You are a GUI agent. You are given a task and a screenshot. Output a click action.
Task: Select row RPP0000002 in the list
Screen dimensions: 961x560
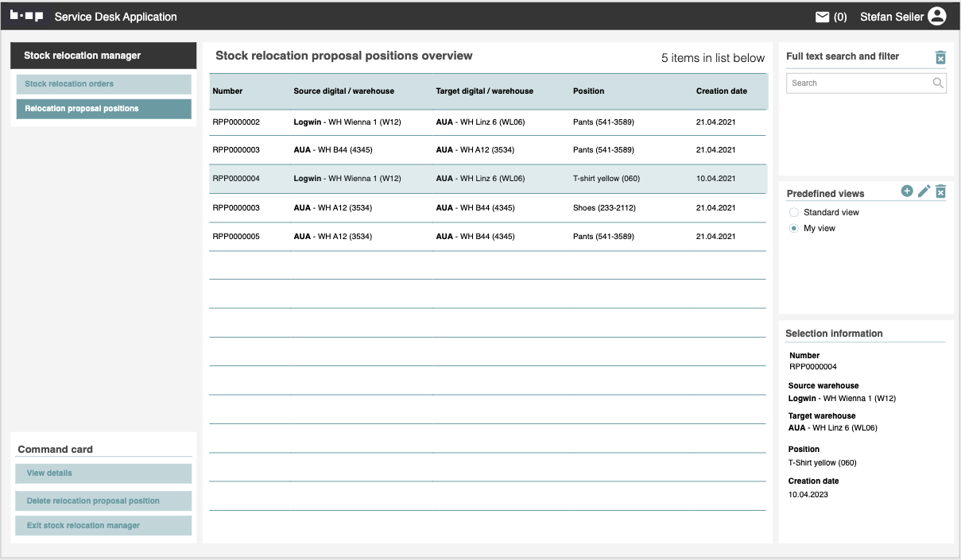pos(235,122)
